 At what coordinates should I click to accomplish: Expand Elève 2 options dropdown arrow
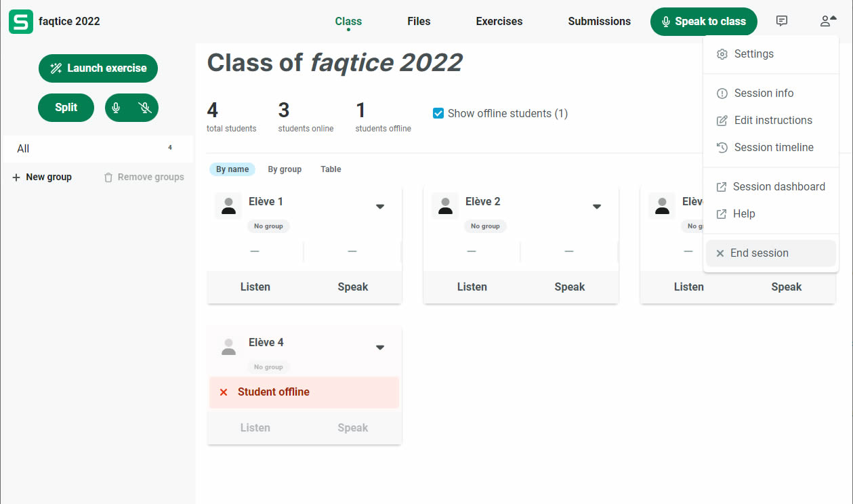pos(597,207)
